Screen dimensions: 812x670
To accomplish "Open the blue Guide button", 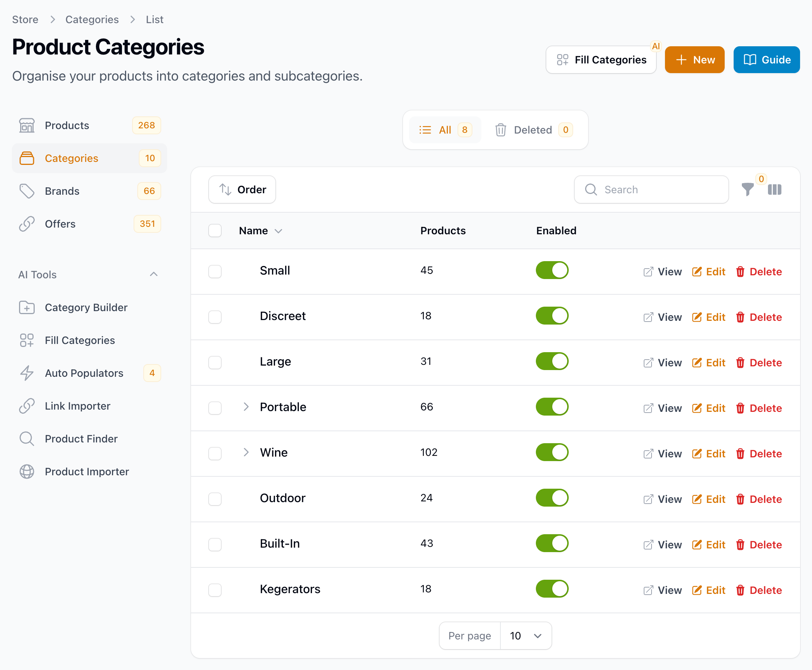I will click(x=766, y=60).
